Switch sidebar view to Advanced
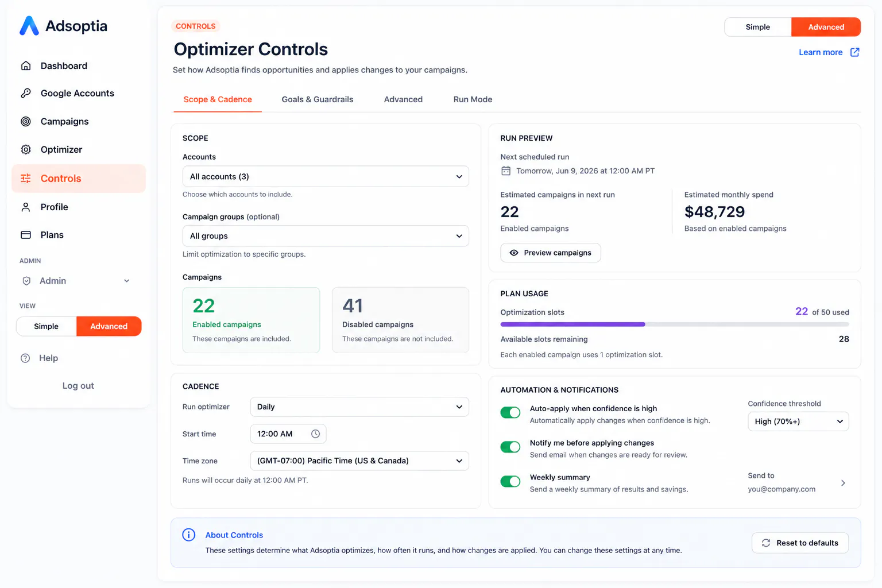882x588 pixels. 109,326
